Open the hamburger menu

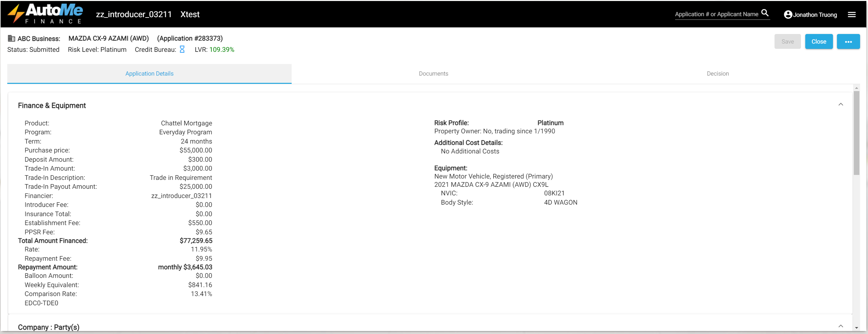tap(851, 15)
